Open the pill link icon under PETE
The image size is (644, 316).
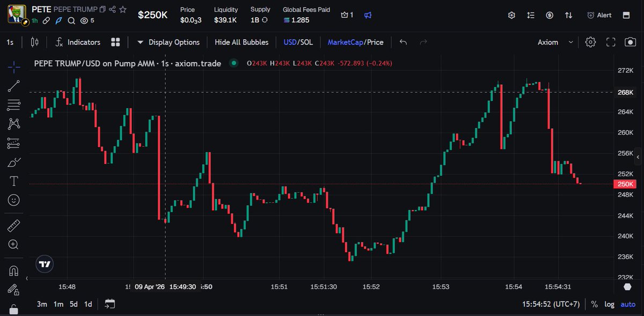(47, 20)
